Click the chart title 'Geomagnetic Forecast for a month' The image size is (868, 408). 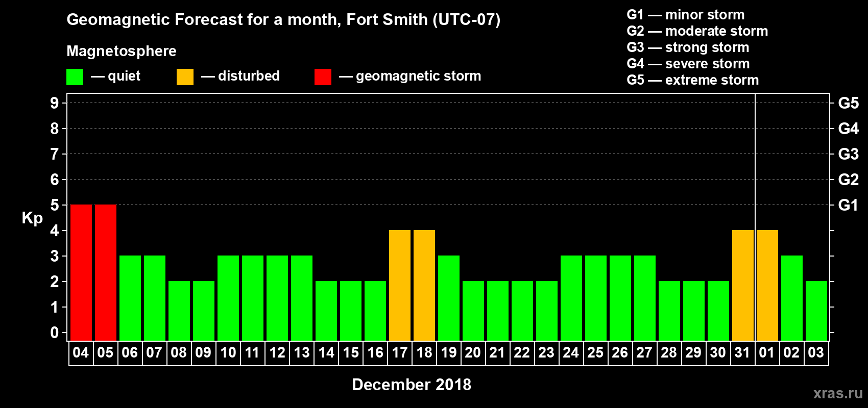(x=204, y=19)
